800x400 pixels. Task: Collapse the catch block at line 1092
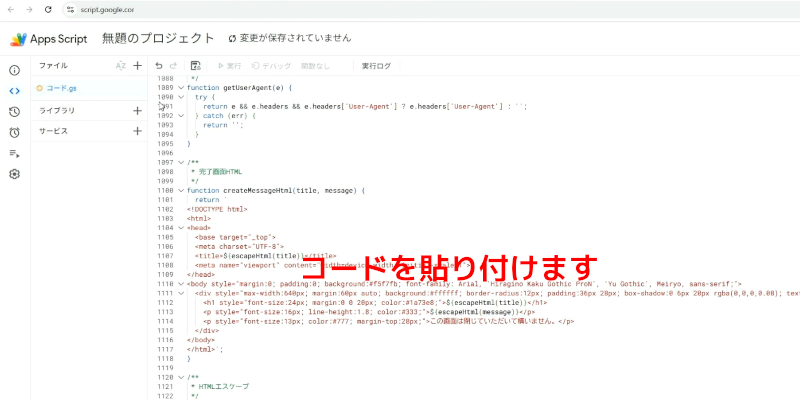[x=181, y=116]
